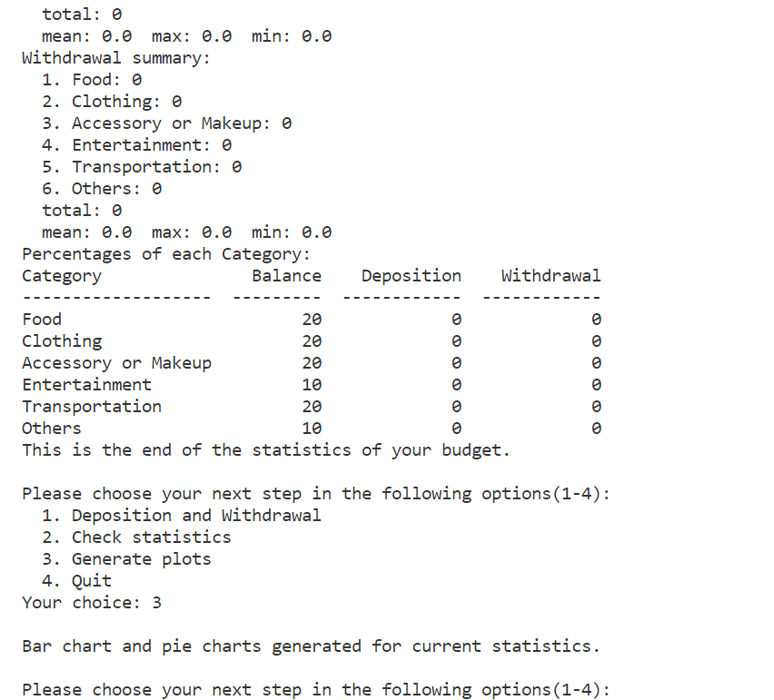Click the Deposition column header
The image size is (774, 700).
(412, 276)
